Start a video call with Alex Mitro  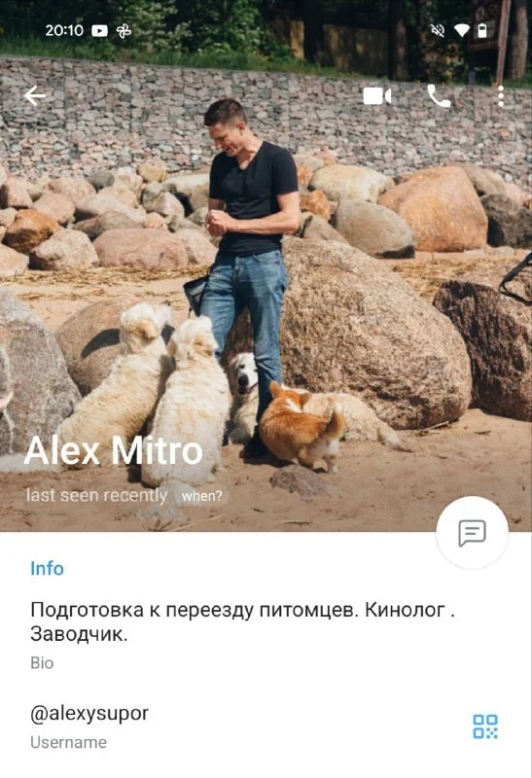(377, 95)
